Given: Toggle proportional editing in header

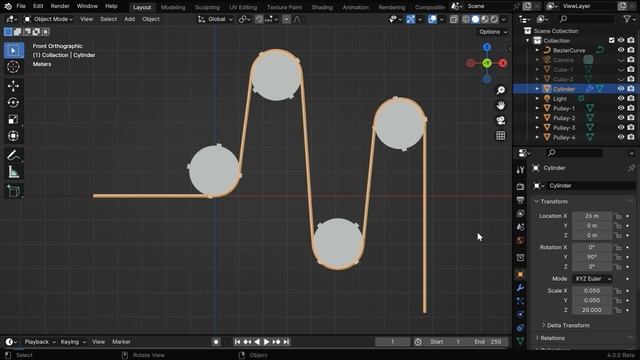Looking at the screenshot, I should (287, 19).
